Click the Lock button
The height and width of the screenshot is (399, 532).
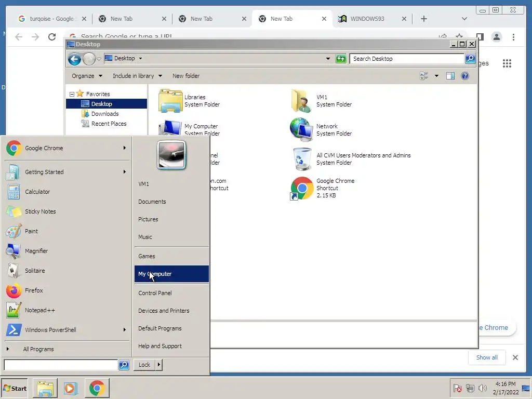(144, 365)
